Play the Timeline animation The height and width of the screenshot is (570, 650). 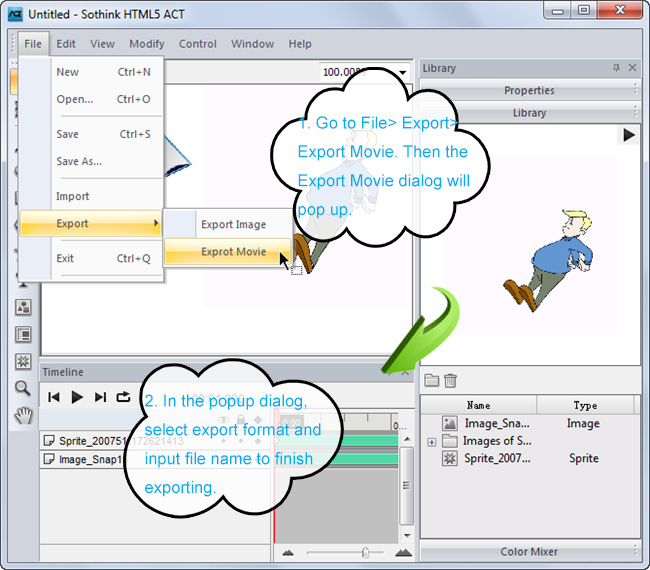point(77,397)
